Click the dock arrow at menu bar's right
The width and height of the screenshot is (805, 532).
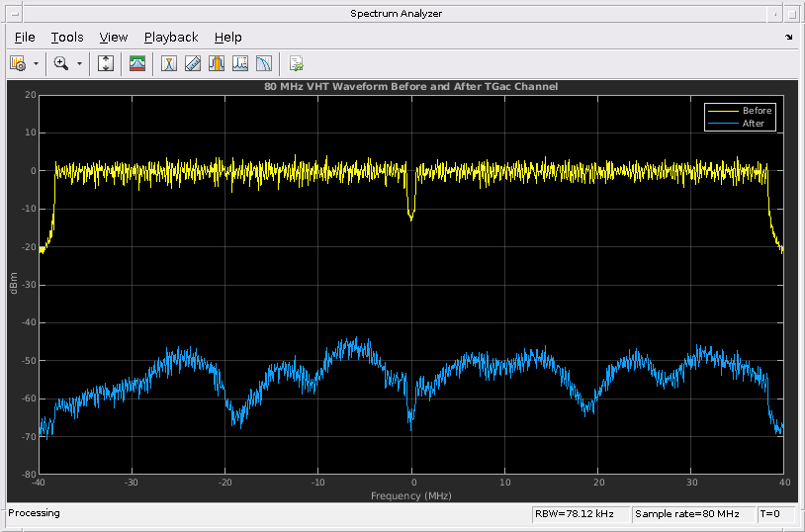pos(789,38)
